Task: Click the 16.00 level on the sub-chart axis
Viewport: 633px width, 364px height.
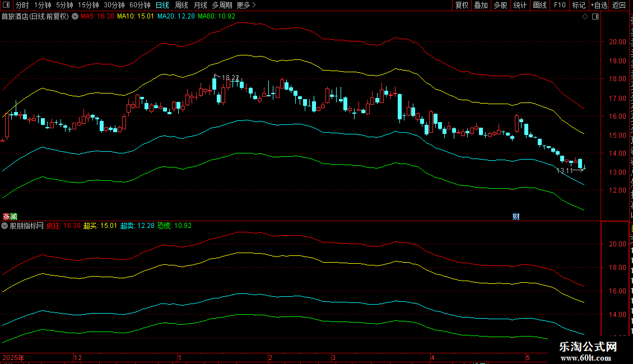Action: point(617,291)
